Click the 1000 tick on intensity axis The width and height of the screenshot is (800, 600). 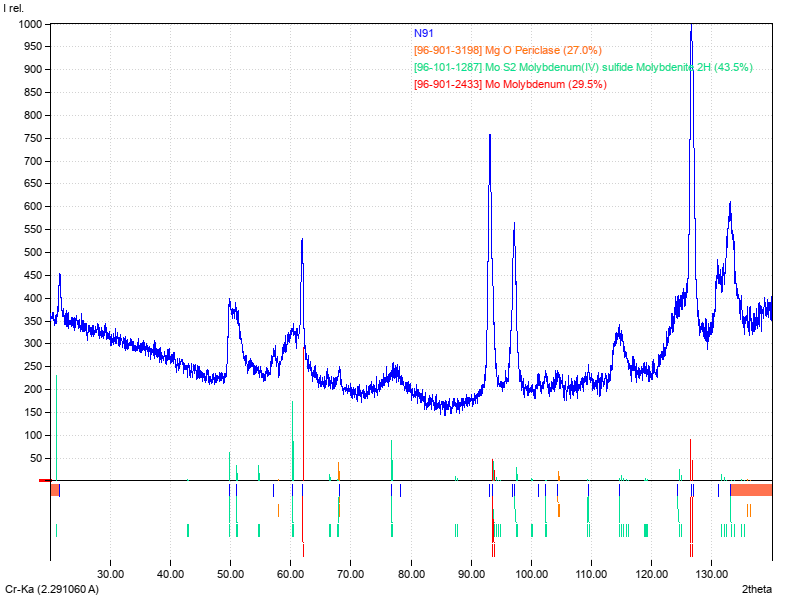29,23
